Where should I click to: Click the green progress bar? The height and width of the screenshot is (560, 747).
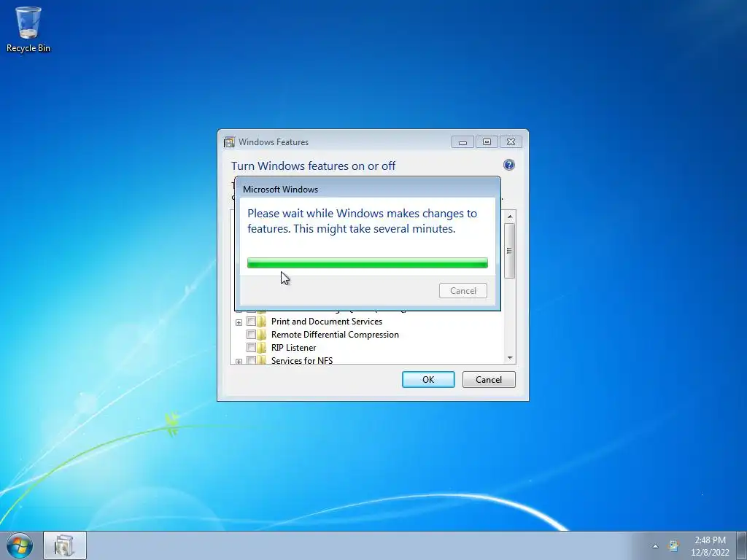(x=368, y=262)
